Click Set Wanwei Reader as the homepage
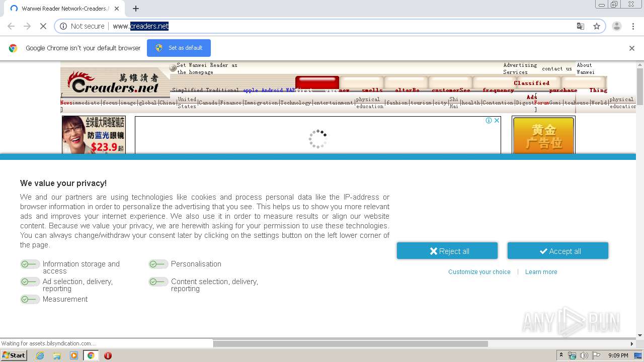The width and height of the screenshot is (644, 362). (x=207, y=68)
